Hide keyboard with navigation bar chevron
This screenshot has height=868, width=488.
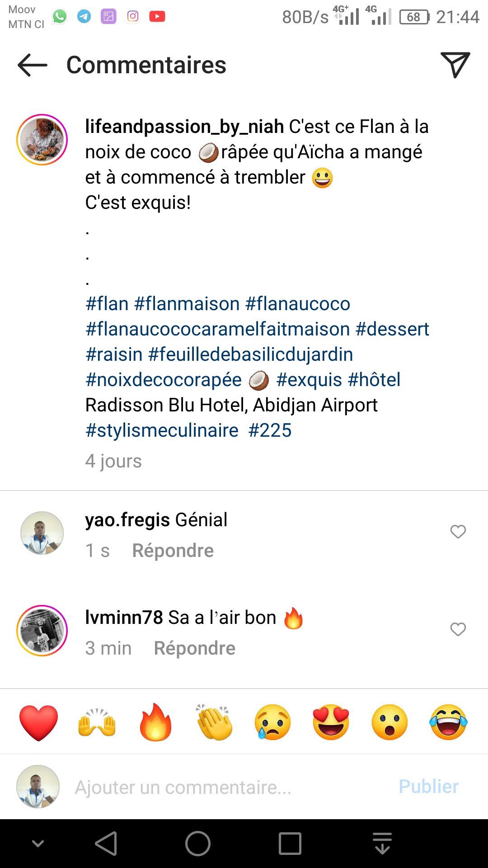[x=38, y=844]
